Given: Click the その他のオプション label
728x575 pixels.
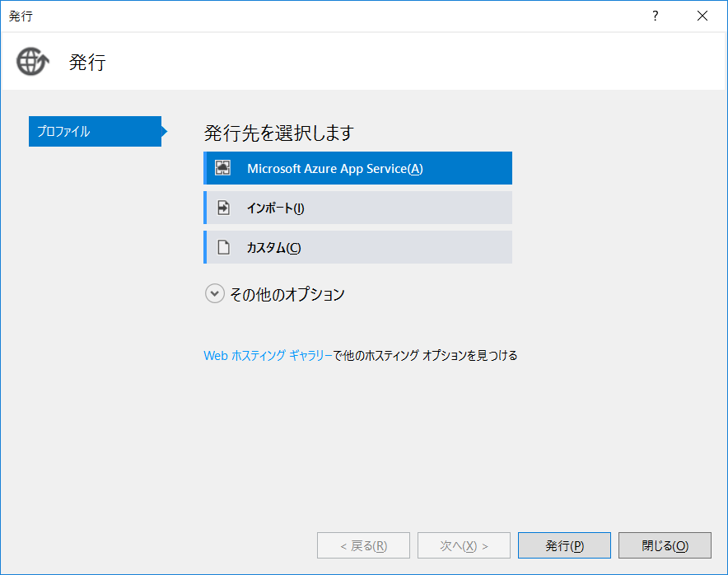Looking at the screenshot, I should tap(287, 294).
